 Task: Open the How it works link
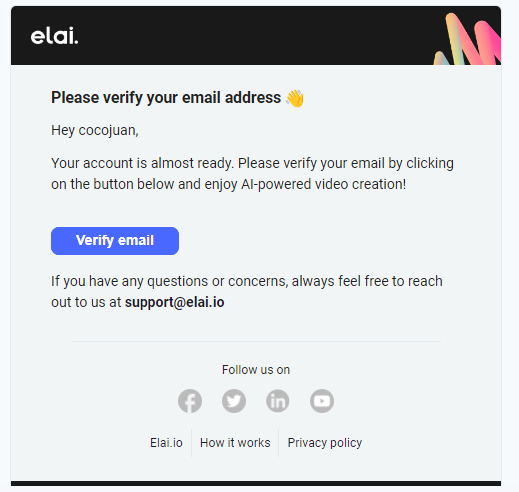point(235,443)
